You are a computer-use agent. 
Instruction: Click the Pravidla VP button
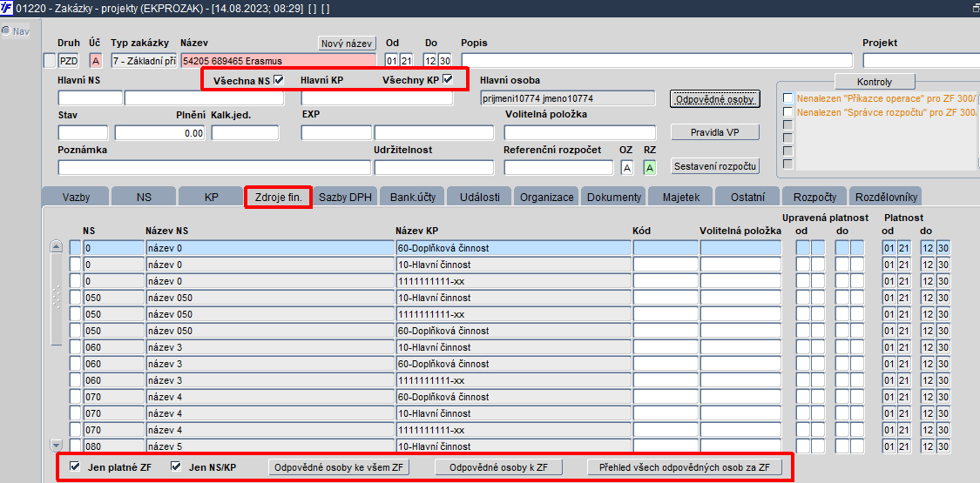click(715, 131)
